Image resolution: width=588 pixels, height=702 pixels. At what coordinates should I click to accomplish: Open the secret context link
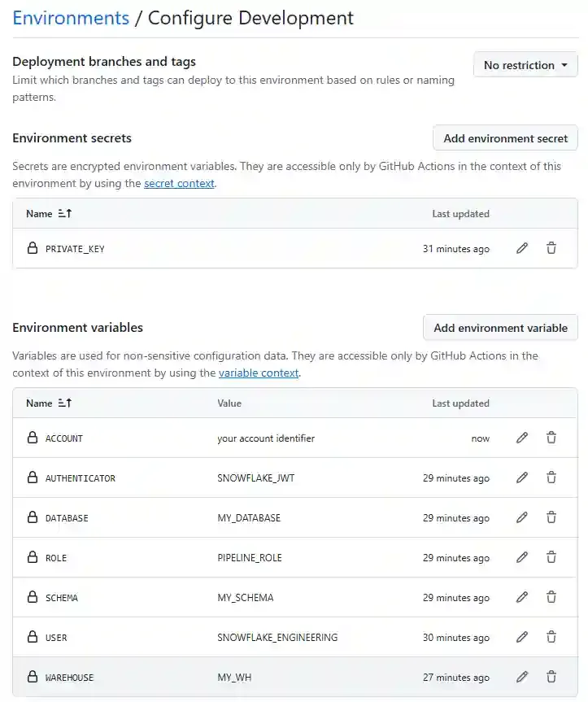point(179,183)
